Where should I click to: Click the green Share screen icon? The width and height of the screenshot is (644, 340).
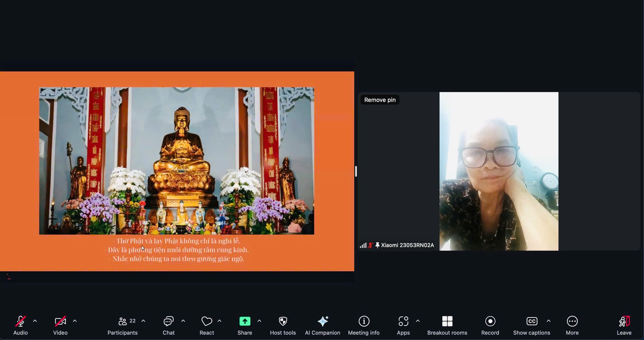point(245,321)
